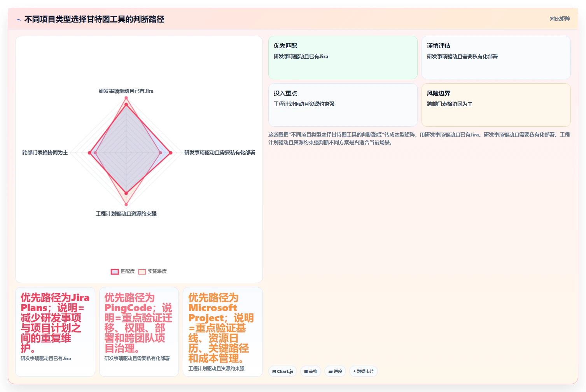Click 工程计划驱动且资源约束强 caption under Microsoft Project card
This screenshot has height=392, width=586.
[x=216, y=369]
